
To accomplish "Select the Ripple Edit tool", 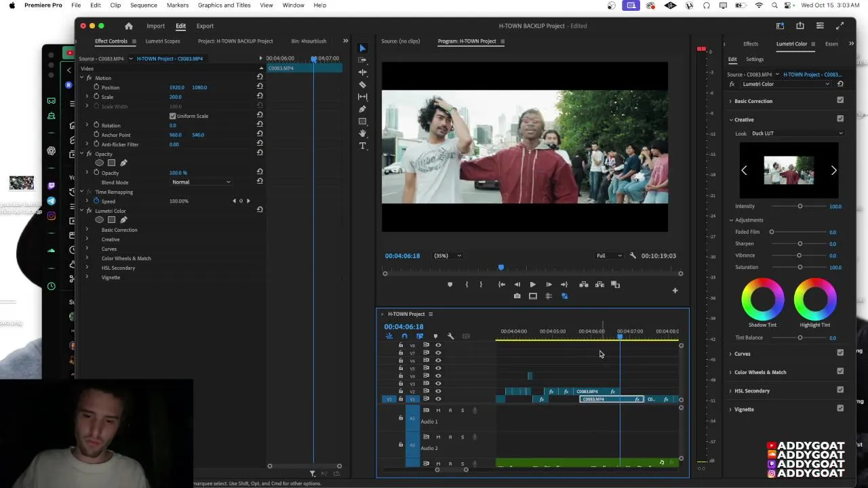I will click(362, 73).
